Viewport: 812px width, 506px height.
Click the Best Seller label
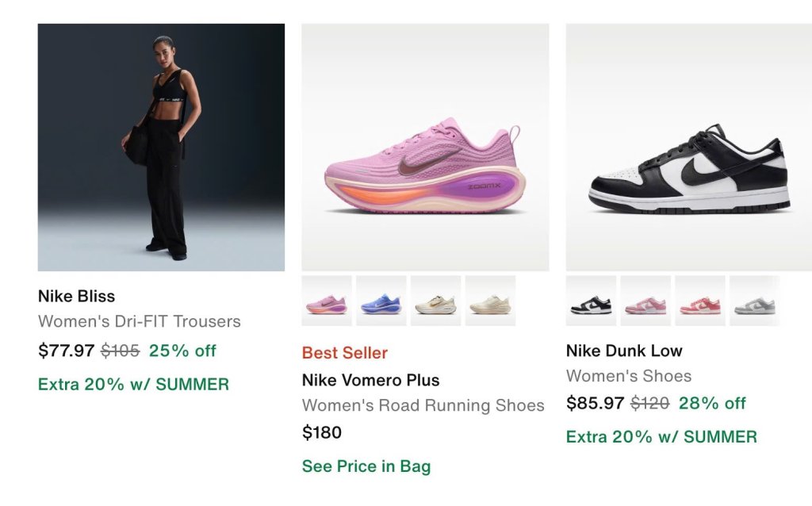tap(345, 353)
